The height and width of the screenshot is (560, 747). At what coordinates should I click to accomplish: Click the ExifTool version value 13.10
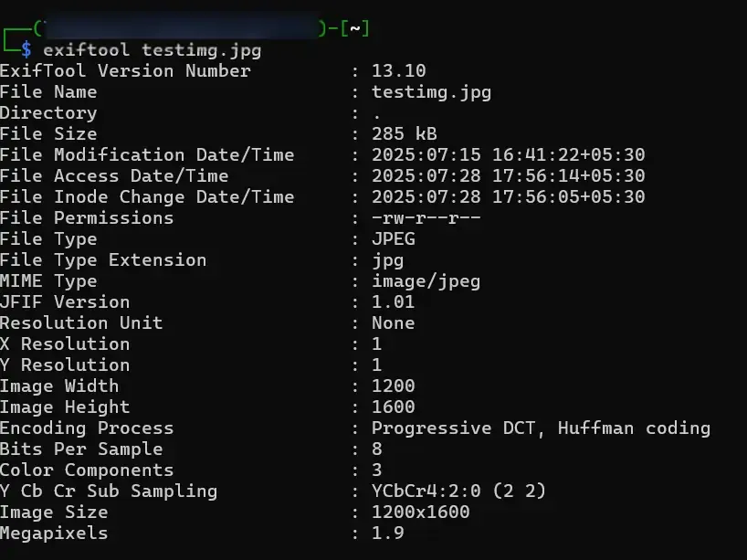[398, 70]
